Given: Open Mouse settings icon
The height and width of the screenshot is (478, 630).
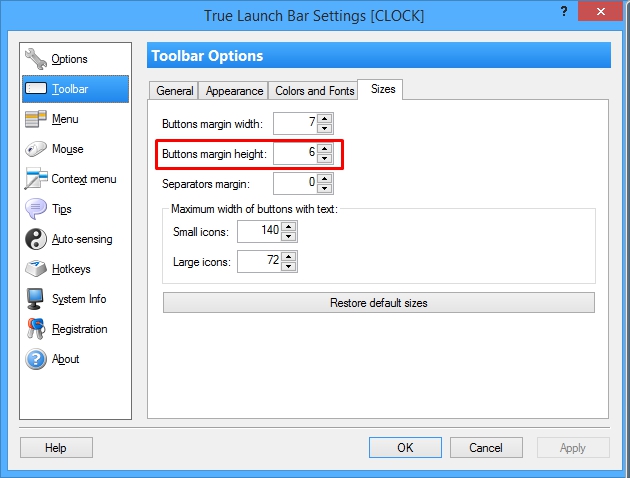Looking at the screenshot, I should [35, 149].
